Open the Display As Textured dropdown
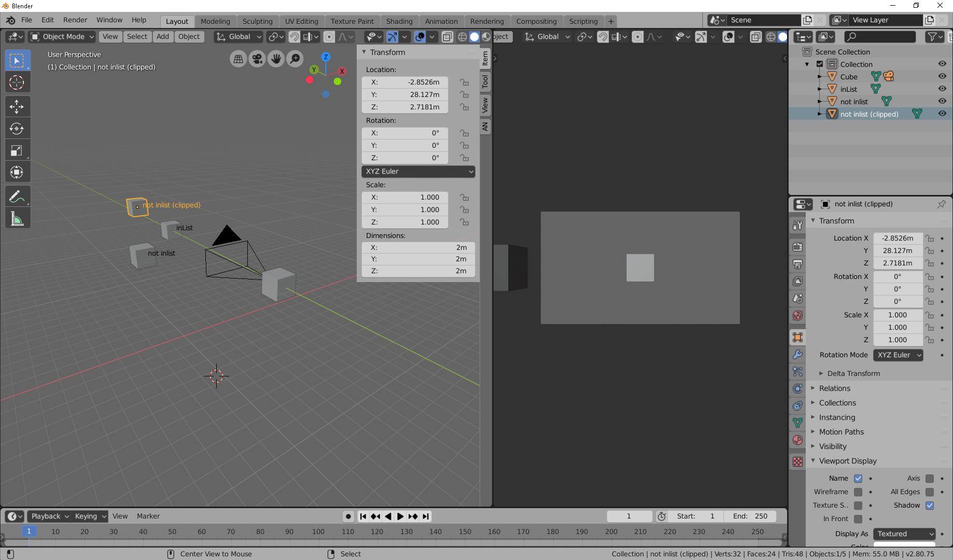This screenshot has height=560, width=953. click(x=904, y=534)
